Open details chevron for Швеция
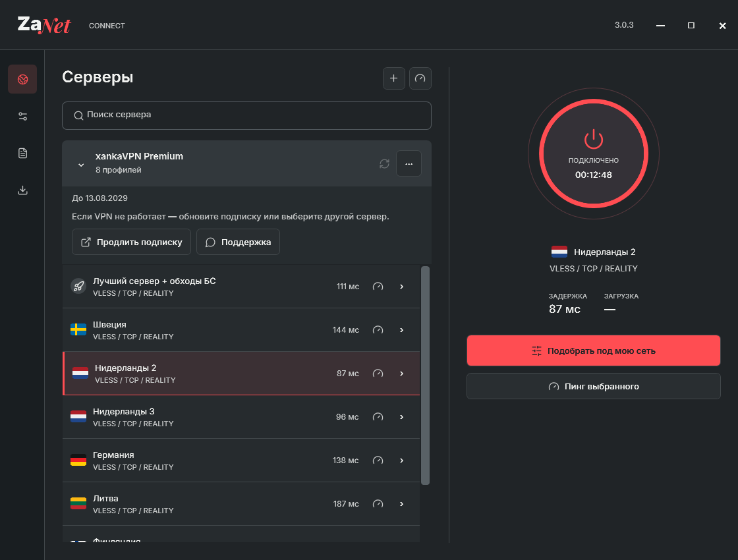 pos(401,330)
